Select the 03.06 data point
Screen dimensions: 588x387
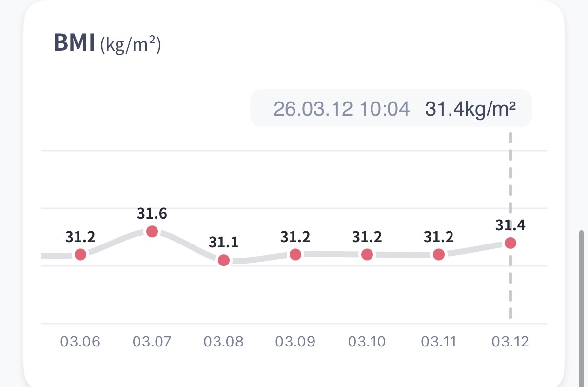(x=80, y=254)
